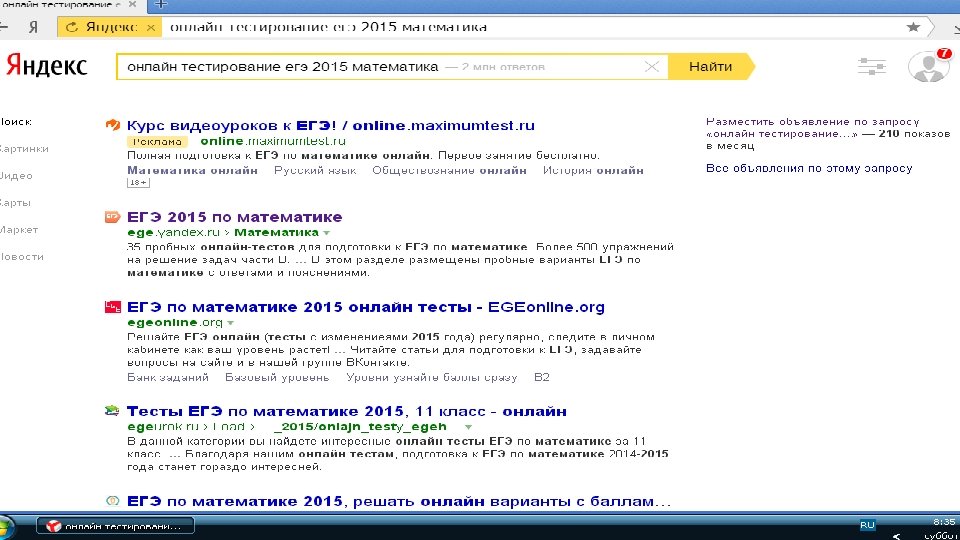The height and width of the screenshot is (540, 960).
Task: Open ЕГЭ 2015 по математике result
Action: (x=234, y=217)
